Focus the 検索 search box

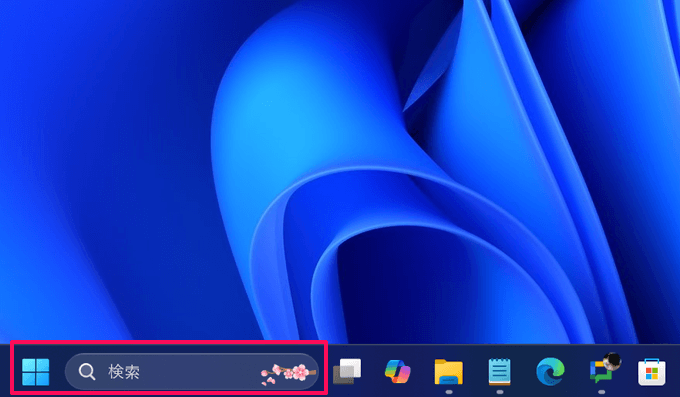click(192, 372)
